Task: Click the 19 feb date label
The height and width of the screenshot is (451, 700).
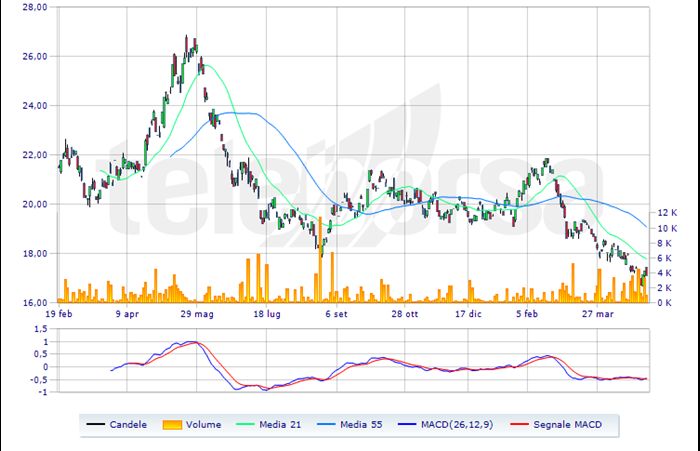Action: tap(59, 313)
